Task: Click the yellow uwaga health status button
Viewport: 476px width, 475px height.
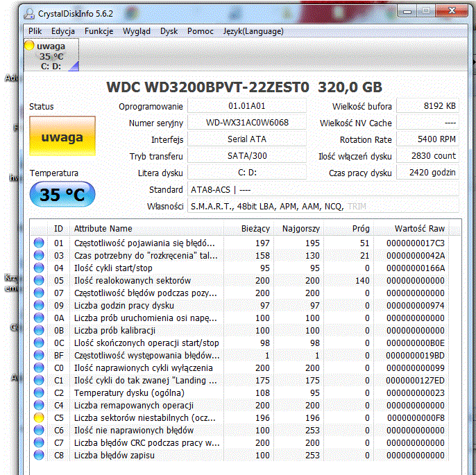Action: tap(62, 136)
